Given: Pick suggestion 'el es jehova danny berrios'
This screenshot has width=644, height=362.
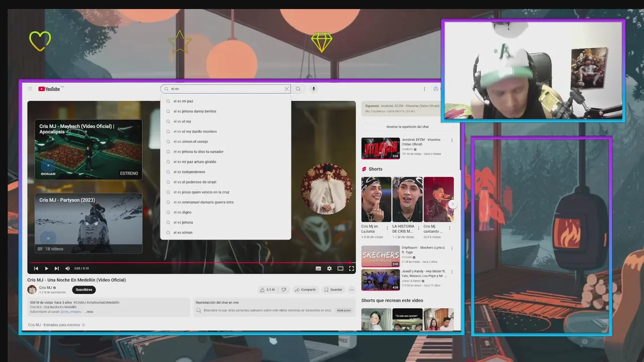Looking at the screenshot, I should pyautogui.click(x=225, y=111).
